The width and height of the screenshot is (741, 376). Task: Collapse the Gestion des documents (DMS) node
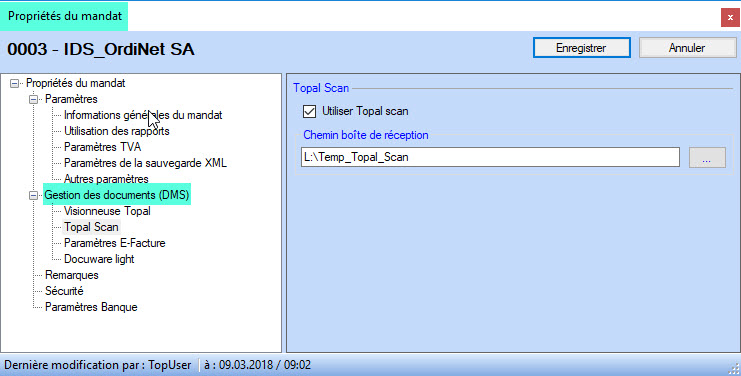(x=34, y=195)
